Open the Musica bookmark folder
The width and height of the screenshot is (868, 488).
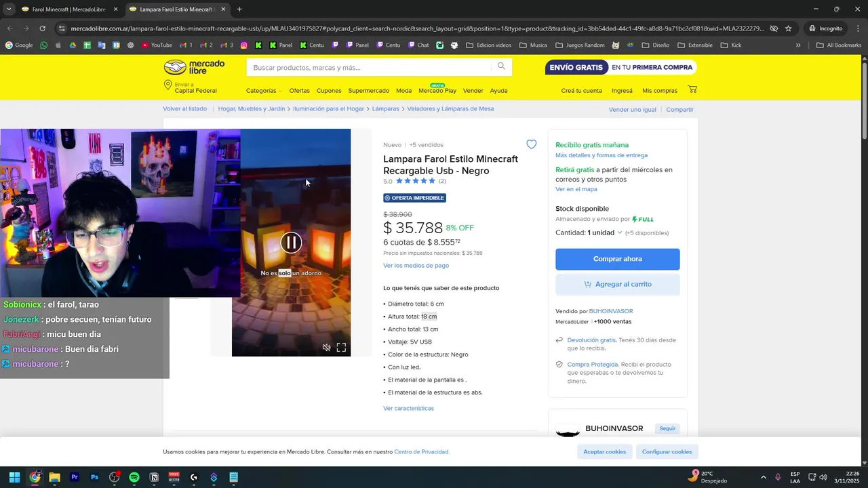(x=533, y=45)
